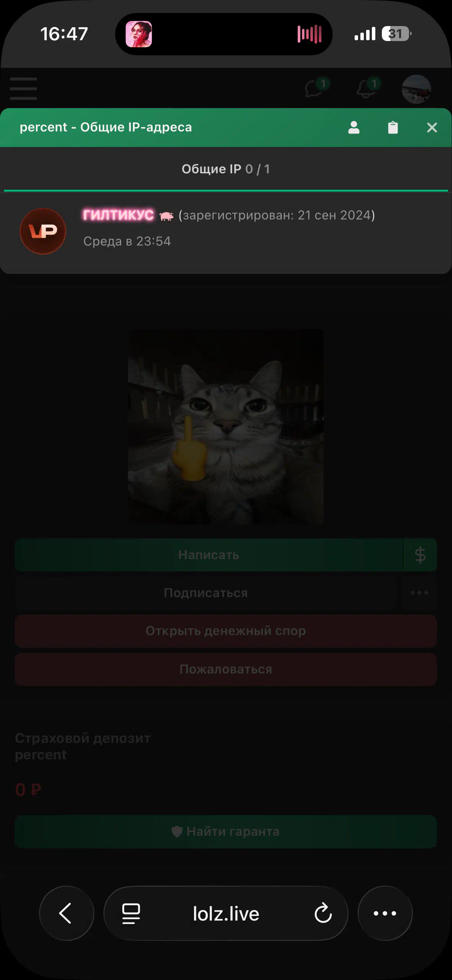This screenshot has width=452, height=980.
Task: Click the dollar transfer money icon
Action: click(420, 555)
